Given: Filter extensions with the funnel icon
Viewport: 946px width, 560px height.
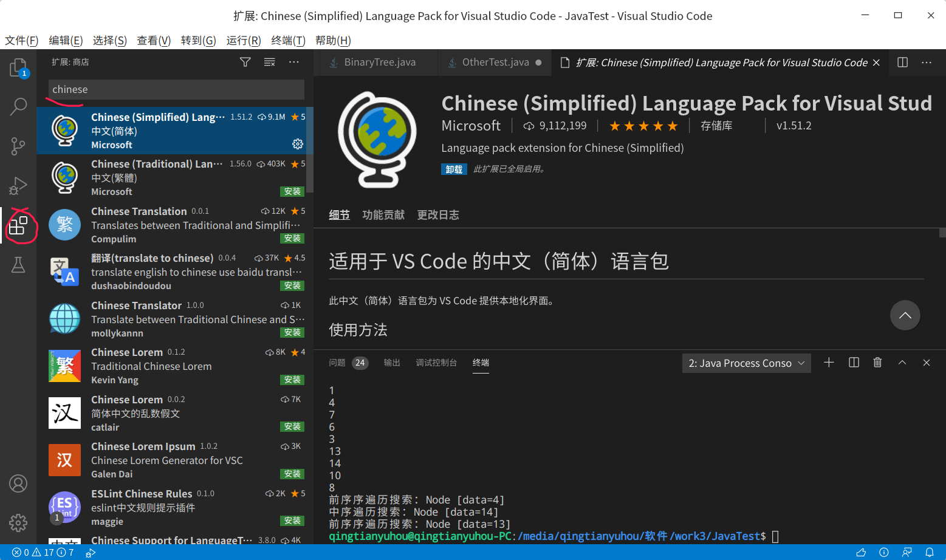Looking at the screenshot, I should coord(245,62).
